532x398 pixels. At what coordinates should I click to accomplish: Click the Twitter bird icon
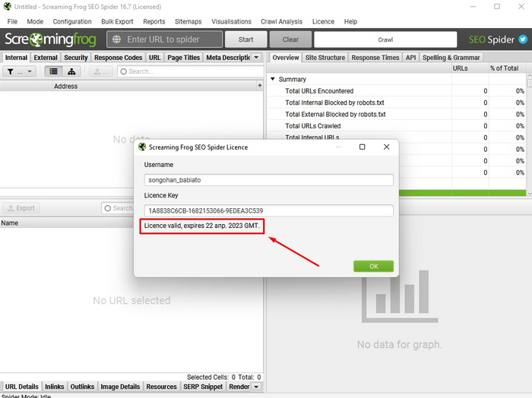point(523,39)
